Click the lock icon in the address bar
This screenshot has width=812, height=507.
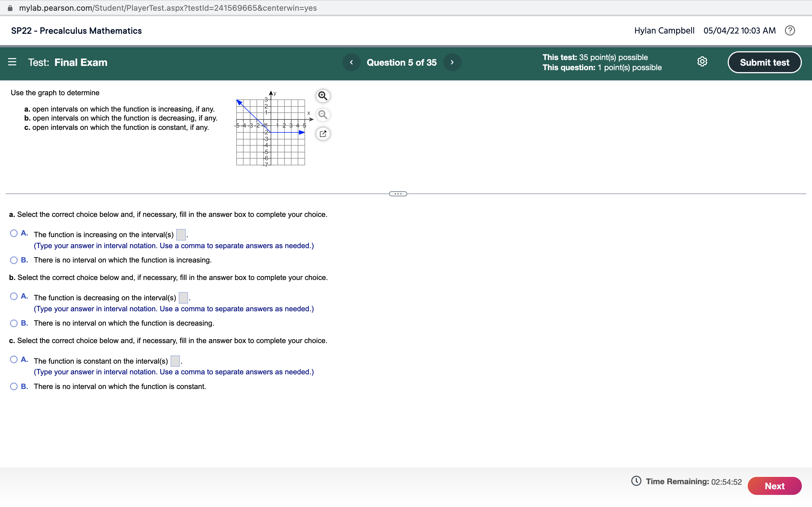coord(10,8)
